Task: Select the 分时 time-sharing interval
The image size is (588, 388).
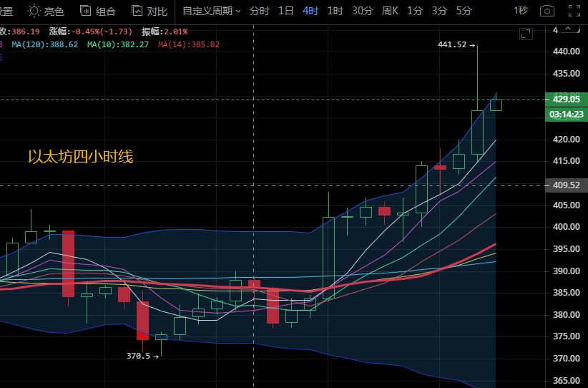Action: click(x=260, y=11)
